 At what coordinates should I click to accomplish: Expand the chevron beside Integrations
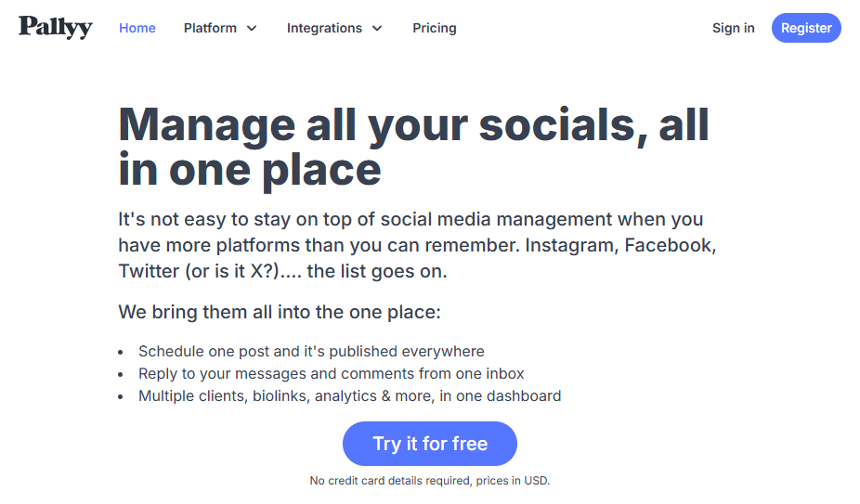click(377, 29)
